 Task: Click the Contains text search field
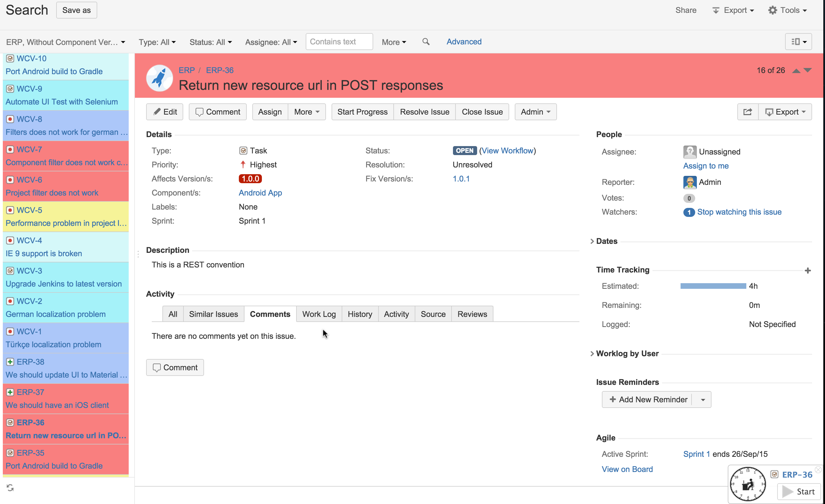coord(339,42)
